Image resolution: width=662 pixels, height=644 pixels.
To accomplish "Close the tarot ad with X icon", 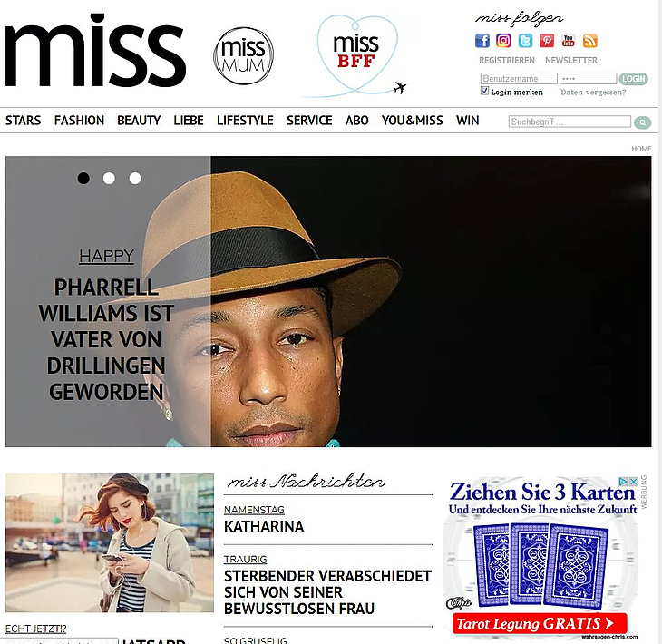I will tap(633, 482).
